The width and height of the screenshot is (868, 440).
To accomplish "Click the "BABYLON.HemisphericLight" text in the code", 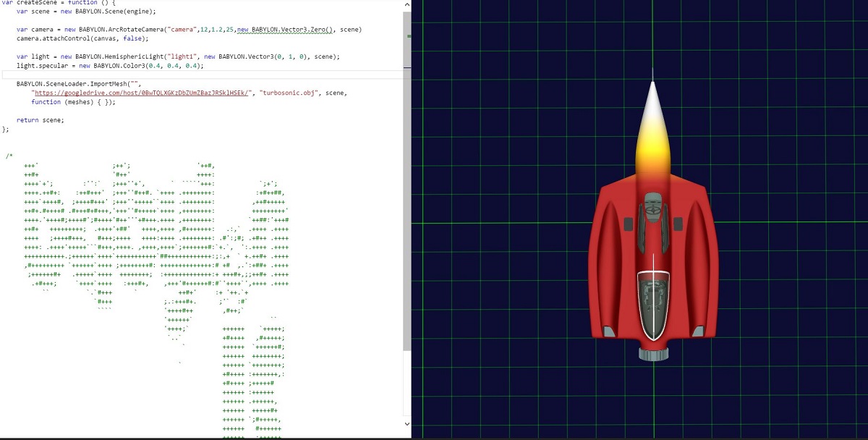I will (x=120, y=56).
